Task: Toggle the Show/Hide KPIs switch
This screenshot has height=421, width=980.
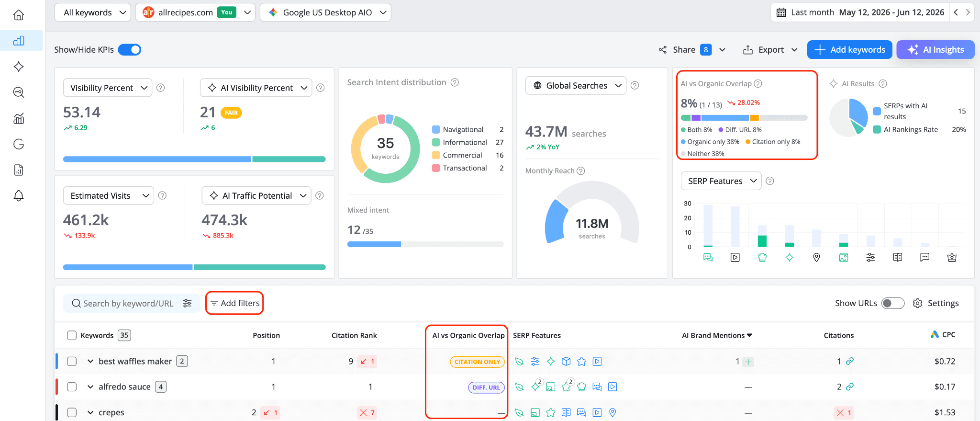Action: [x=130, y=49]
